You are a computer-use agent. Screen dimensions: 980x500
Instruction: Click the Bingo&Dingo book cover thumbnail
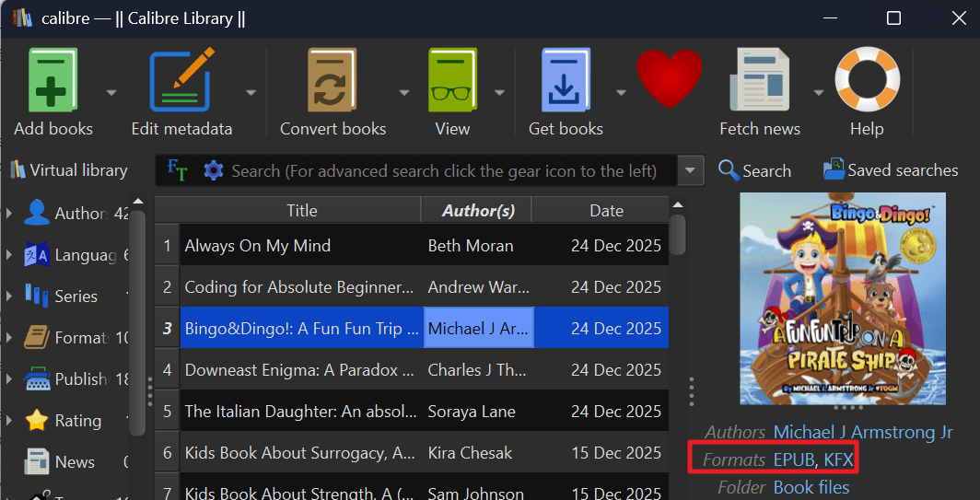click(843, 298)
